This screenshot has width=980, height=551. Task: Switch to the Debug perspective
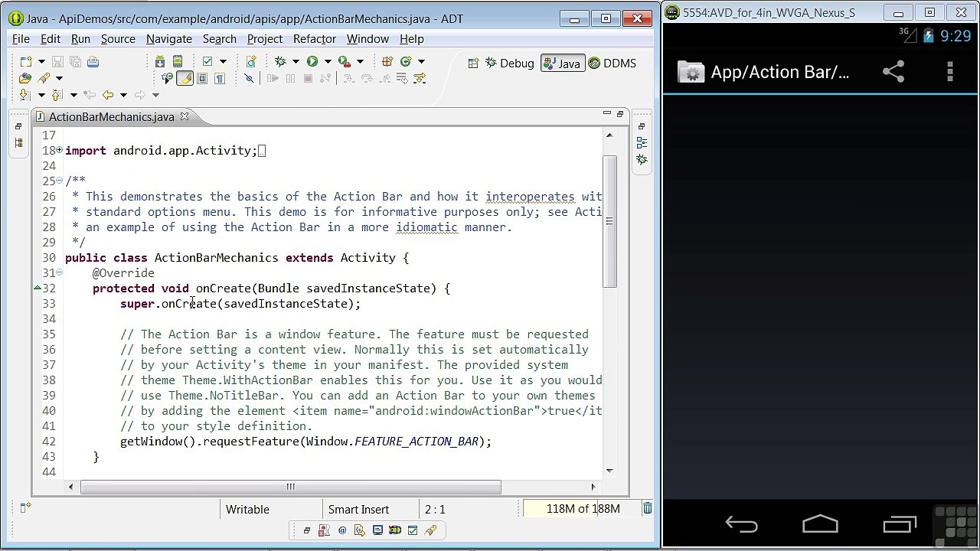click(x=508, y=64)
